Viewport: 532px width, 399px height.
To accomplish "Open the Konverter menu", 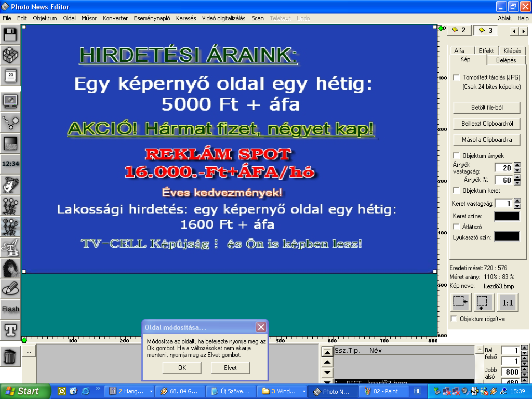I will pyautogui.click(x=115, y=18).
